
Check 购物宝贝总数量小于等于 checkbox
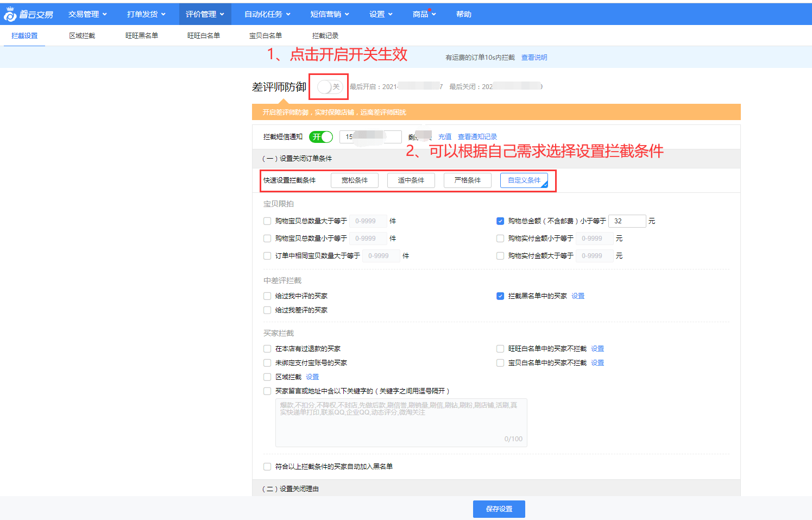pyautogui.click(x=267, y=239)
